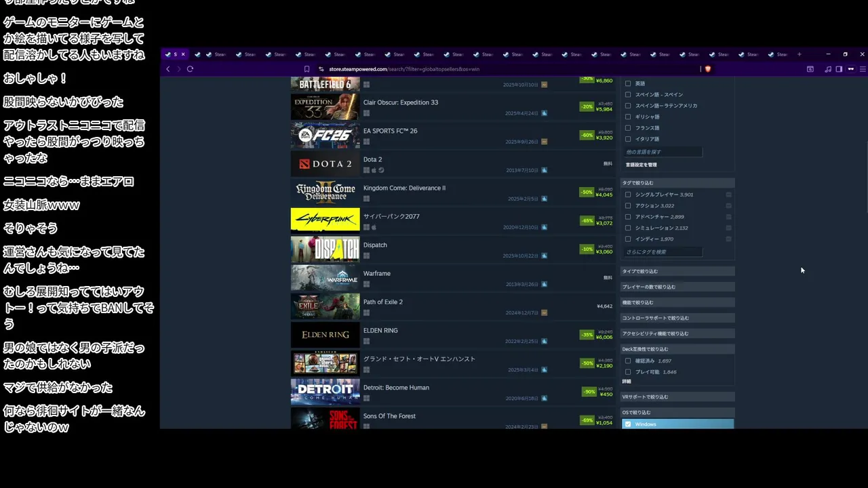The height and width of the screenshot is (488, 868).
Task: Click the mixed review icon for EA SPORTS FC 26
Action: (x=544, y=142)
